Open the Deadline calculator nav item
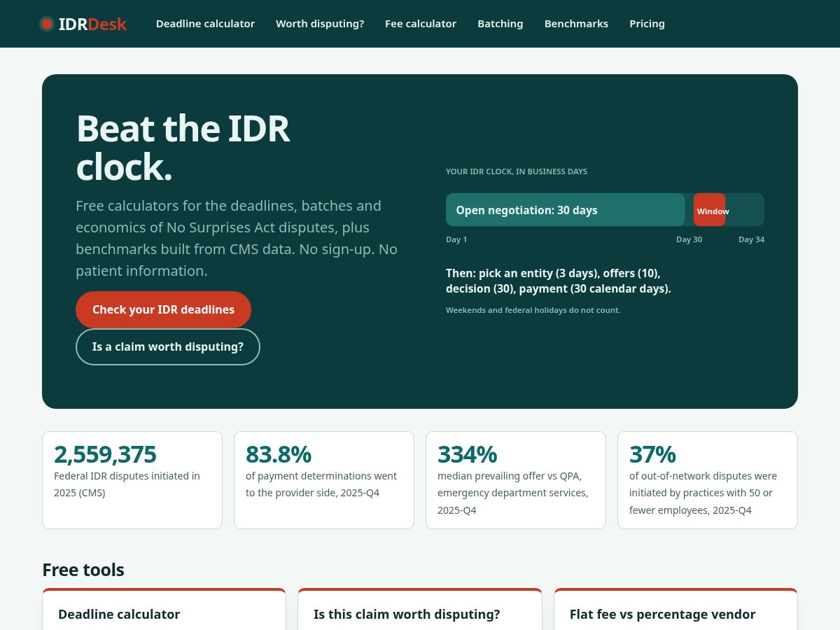 pos(205,24)
